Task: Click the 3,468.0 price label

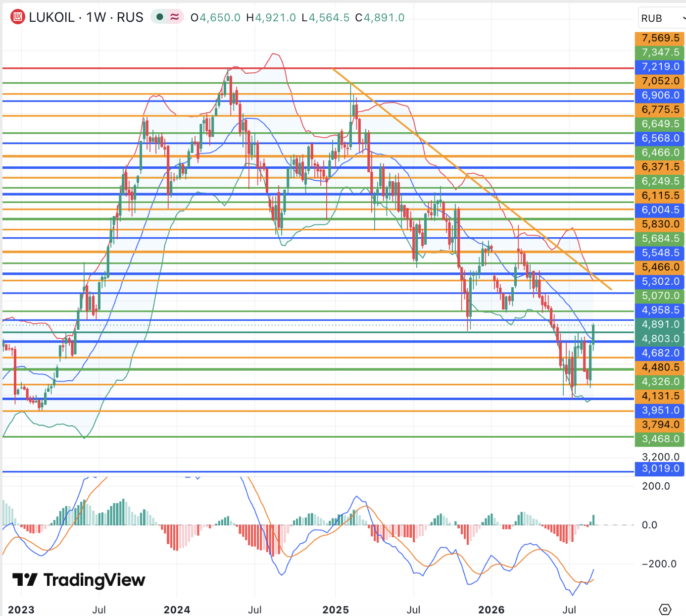Action: point(660,440)
